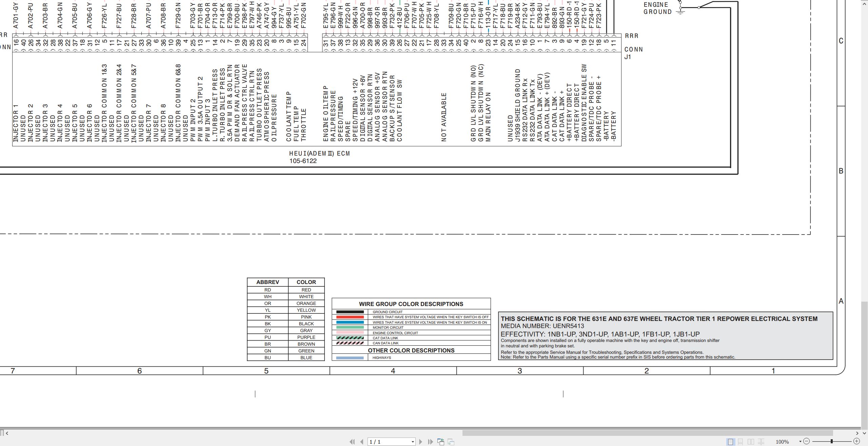Viewport: 868px width, 446px height.
Task: Click the OTHER COLOR DESCRIPTIONS heading
Action: tap(411, 350)
